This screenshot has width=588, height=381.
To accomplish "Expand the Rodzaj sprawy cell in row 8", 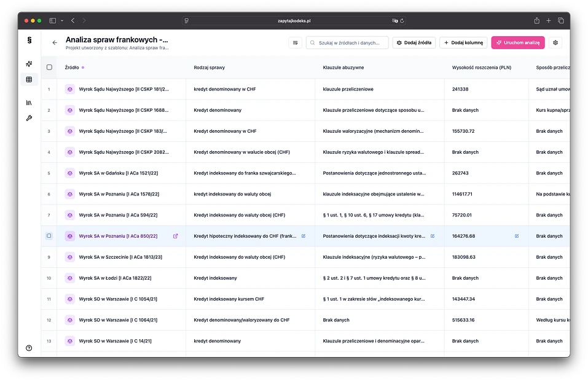I will tap(304, 235).
